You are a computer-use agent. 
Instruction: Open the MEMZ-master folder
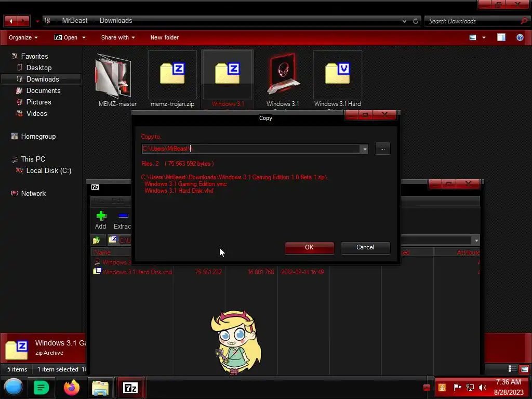(x=117, y=80)
